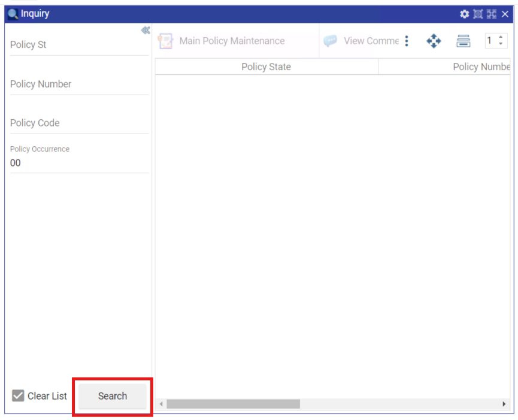Click the Main Policy Maintenance icon

(165, 41)
